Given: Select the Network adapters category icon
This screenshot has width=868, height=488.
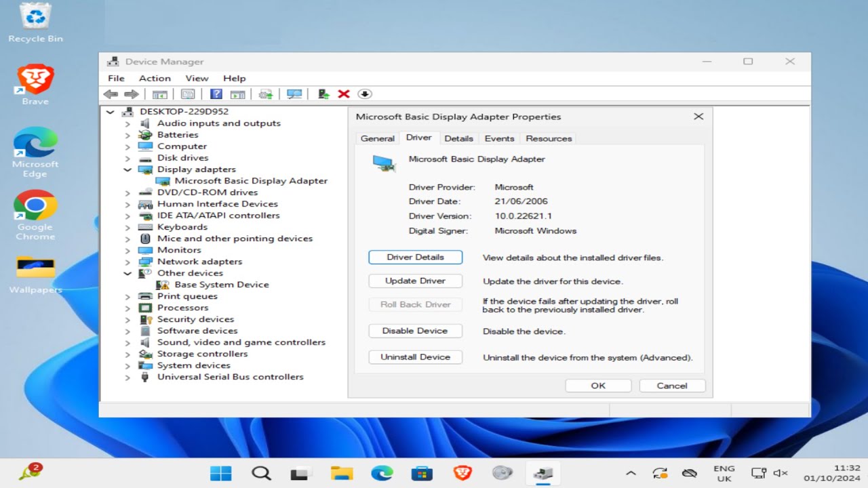Looking at the screenshot, I should tap(145, 262).
